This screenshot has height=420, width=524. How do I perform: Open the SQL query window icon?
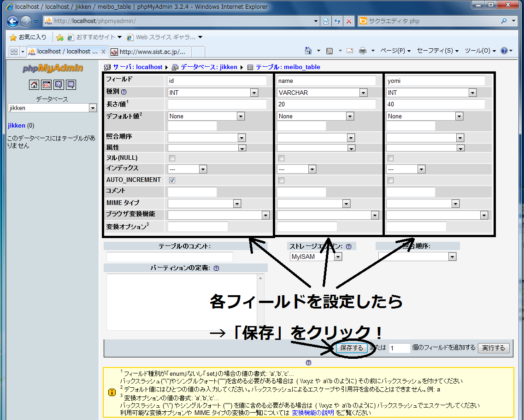pyautogui.click(x=46, y=85)
